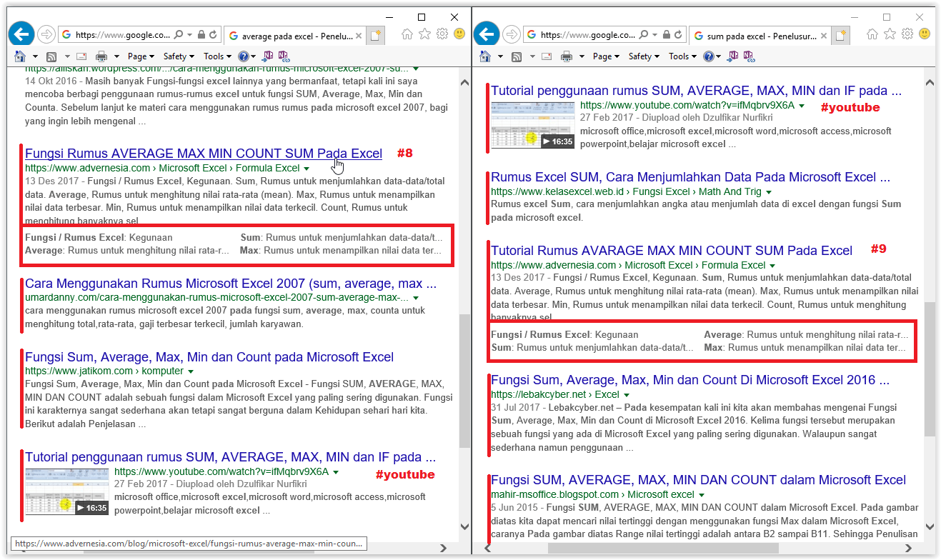Open 'Cara Menggunakan Rumus Microsoft Excel 2007' link
This screenshot has height=560, width=941.
pos(231,284)
